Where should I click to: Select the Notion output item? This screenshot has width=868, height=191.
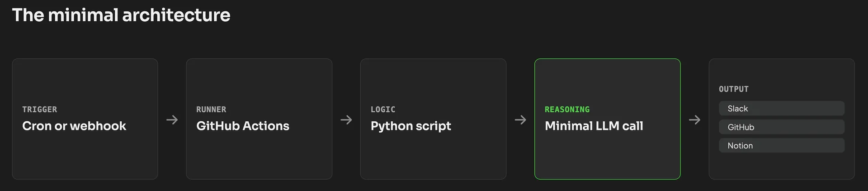click(x=782, y=146)
